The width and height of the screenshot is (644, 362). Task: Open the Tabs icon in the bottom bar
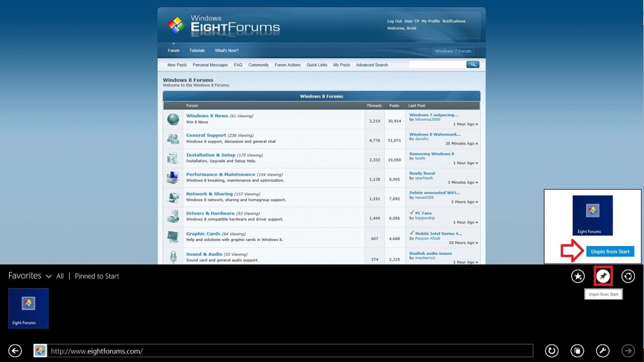(x=577, y=350)
